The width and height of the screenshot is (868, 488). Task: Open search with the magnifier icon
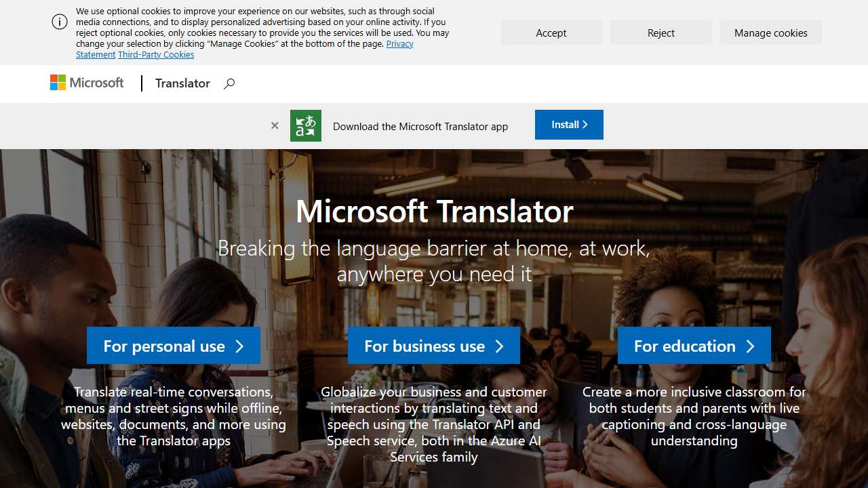pos(229,83)
